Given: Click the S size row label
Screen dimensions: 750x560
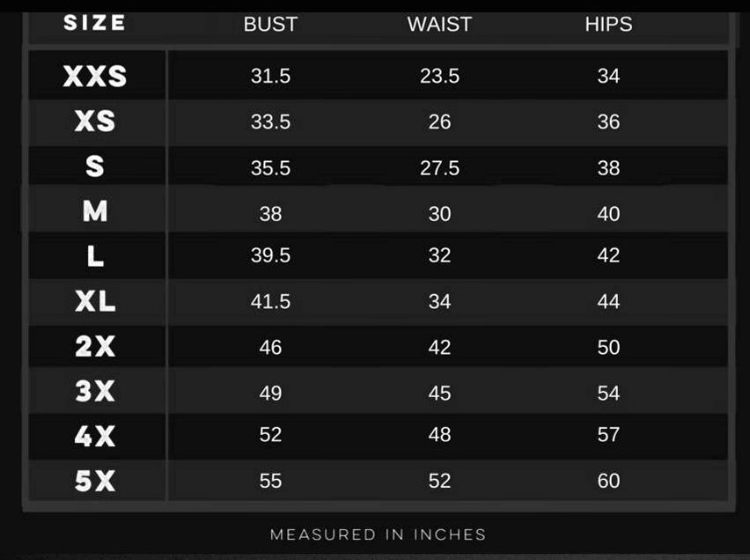Looking at the screenshot, I should click(x=95, y=166).
